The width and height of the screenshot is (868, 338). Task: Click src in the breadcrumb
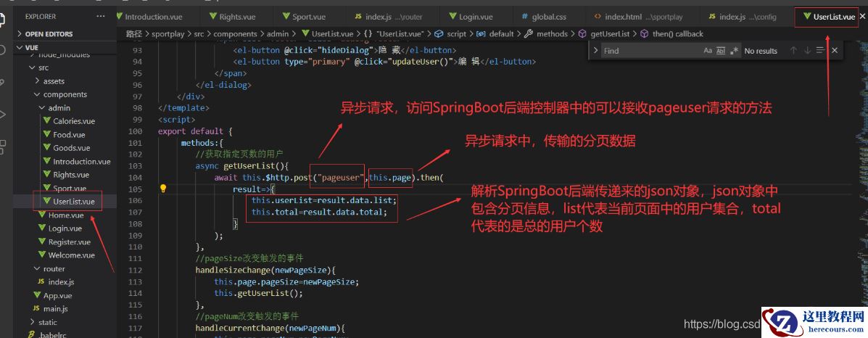coord(199,34)
